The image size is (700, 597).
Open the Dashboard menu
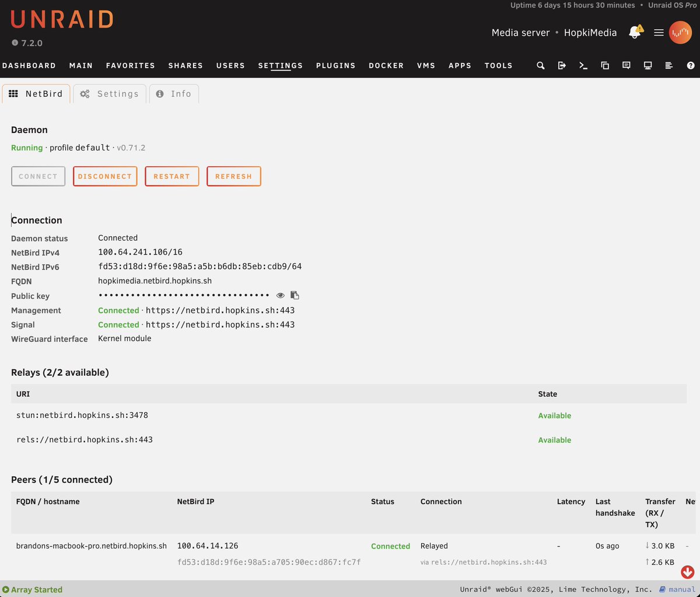pos(29,65)
